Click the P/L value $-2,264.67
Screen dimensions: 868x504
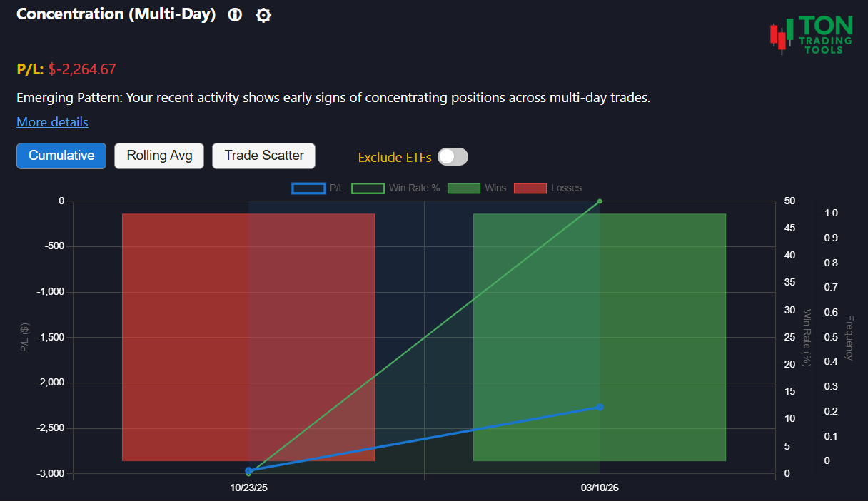(x=82, y=69)
